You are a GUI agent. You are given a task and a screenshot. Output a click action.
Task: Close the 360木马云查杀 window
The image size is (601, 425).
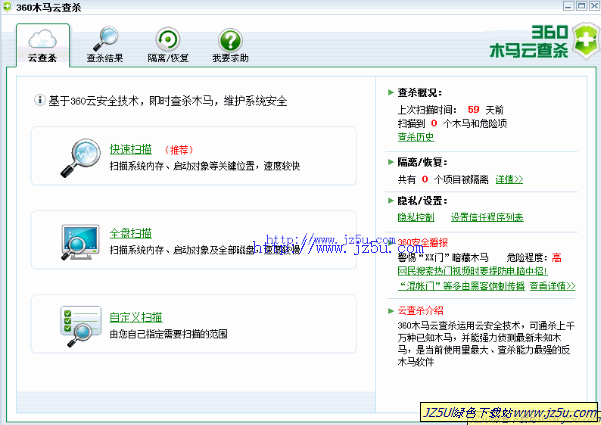pyautogui.click(x=594, y=6)
